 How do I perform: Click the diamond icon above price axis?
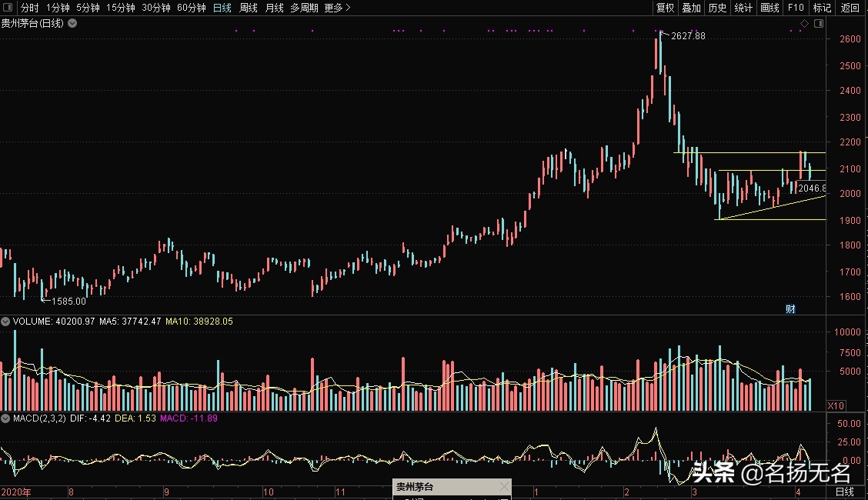coord(804,23)
